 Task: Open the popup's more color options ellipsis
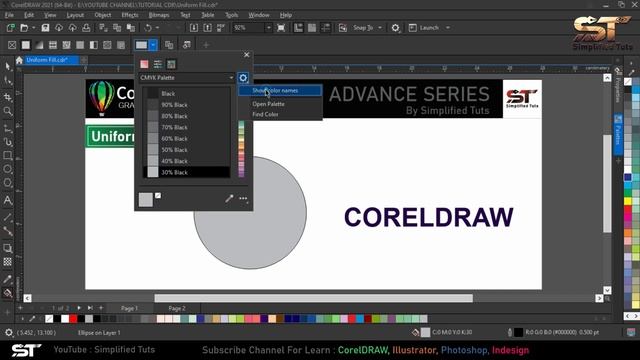[243, 199]
